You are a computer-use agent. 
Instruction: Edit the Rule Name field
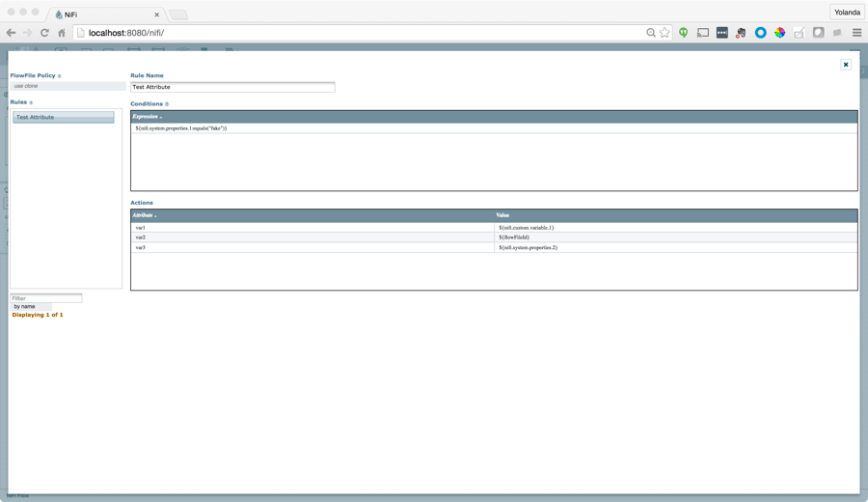click(232, 87)
